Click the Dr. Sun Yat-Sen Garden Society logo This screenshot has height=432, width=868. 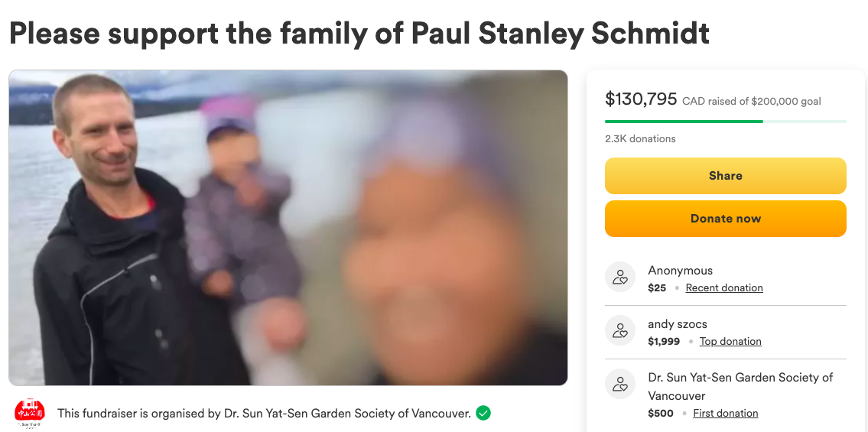click(x=30, y=413)
